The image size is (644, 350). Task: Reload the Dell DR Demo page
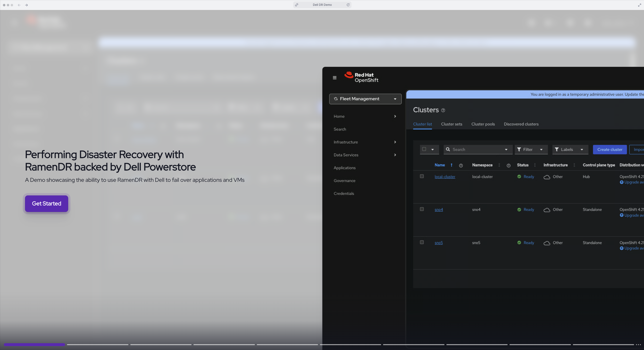coord(348,5)
